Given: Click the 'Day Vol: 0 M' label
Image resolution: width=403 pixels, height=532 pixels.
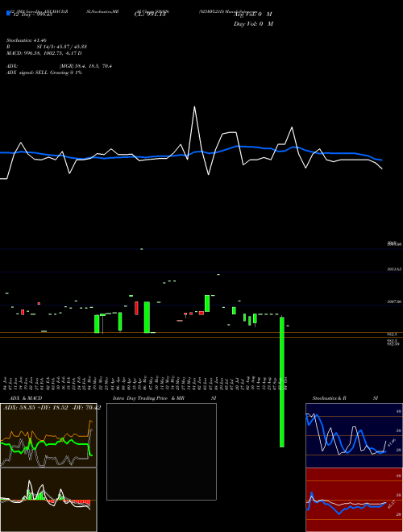Looking at the screenshot, I should pyautogui.click(x=253, y=24).
